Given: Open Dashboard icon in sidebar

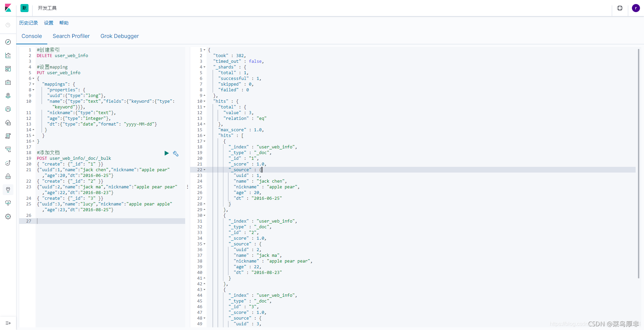Looking at the screenshot, I should click(x=8, y=69).
